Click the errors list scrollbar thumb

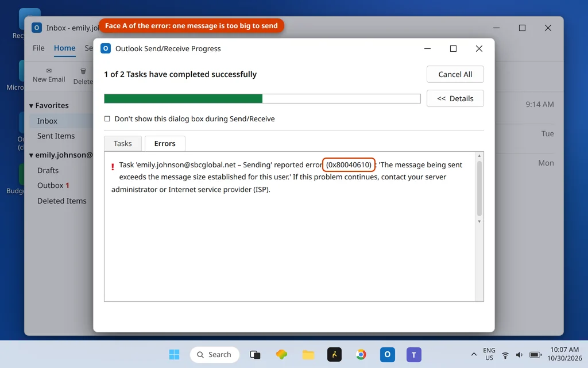coord(479,189)
